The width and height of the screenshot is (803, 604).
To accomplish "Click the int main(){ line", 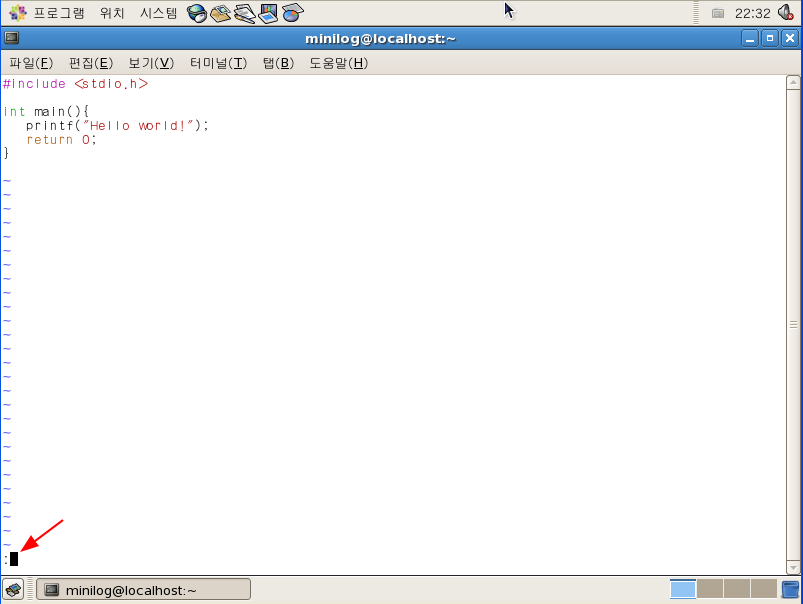I will pos(46,112).
